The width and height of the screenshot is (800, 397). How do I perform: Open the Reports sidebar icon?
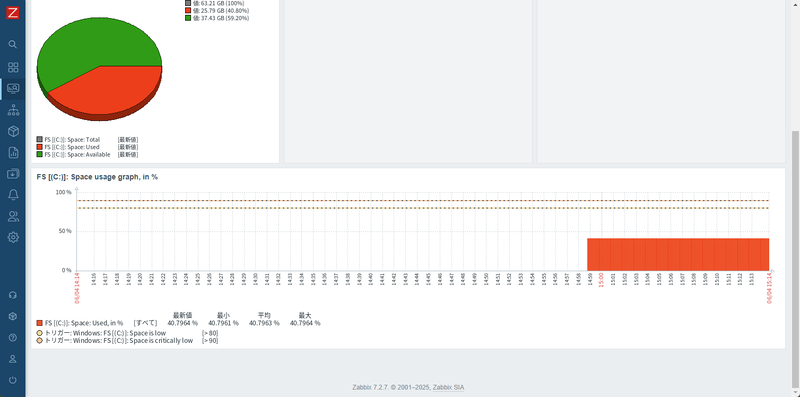coord(13,152)
